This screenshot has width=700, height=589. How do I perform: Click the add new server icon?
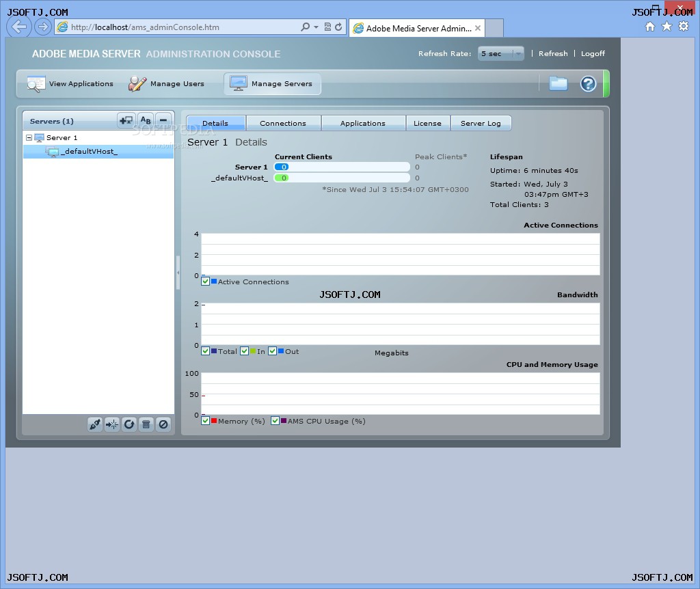point(126,120)
